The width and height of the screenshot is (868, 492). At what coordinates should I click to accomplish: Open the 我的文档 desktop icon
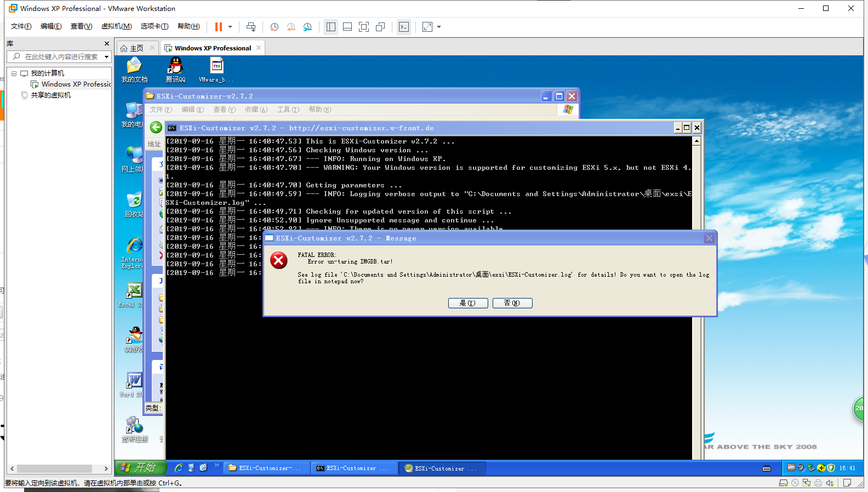(134, 70)
